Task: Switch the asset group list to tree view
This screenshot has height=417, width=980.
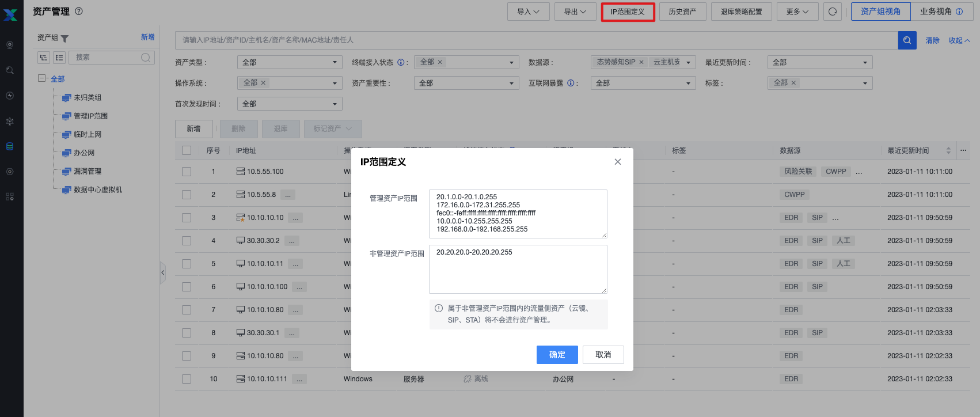Action: click(44, 57)
